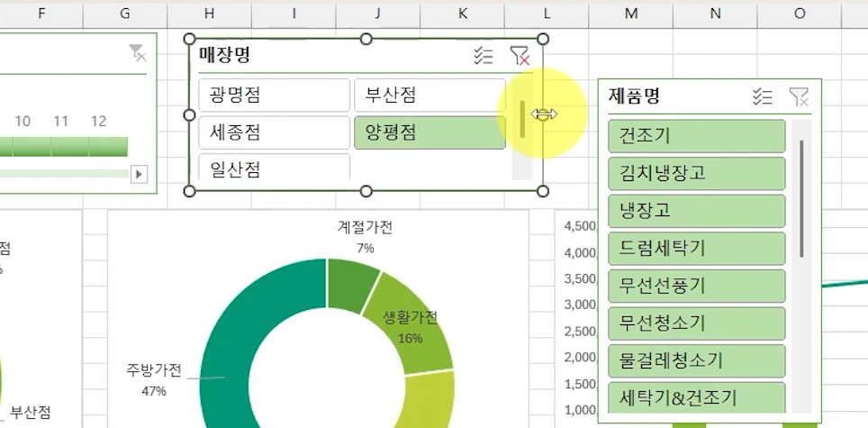Click month 10 bar in timeline slicer
The height and width of the screenshot is (428, 868).
pos(32,147)
